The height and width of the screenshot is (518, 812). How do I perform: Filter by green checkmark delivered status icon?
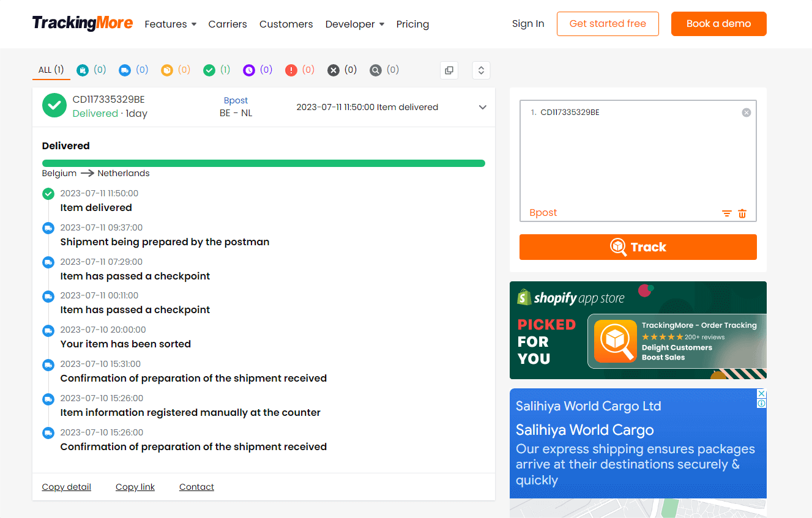210,70
